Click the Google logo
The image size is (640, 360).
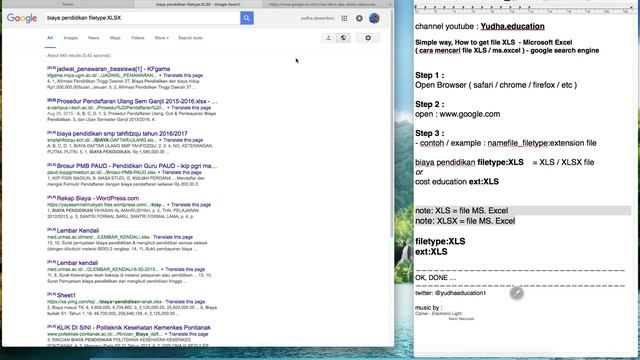(22, 18)
